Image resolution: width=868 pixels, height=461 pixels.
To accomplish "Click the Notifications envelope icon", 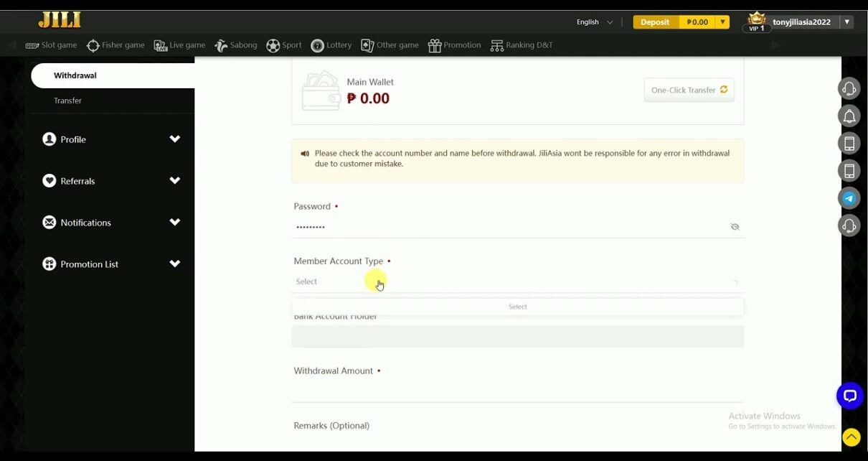I will [x=49, y=223].
